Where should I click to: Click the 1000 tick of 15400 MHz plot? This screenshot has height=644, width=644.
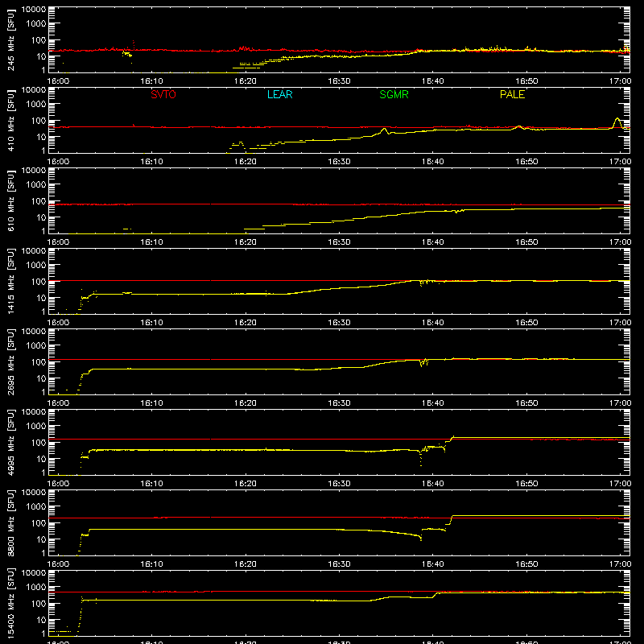pyautogui.click(x=36, y=588)
